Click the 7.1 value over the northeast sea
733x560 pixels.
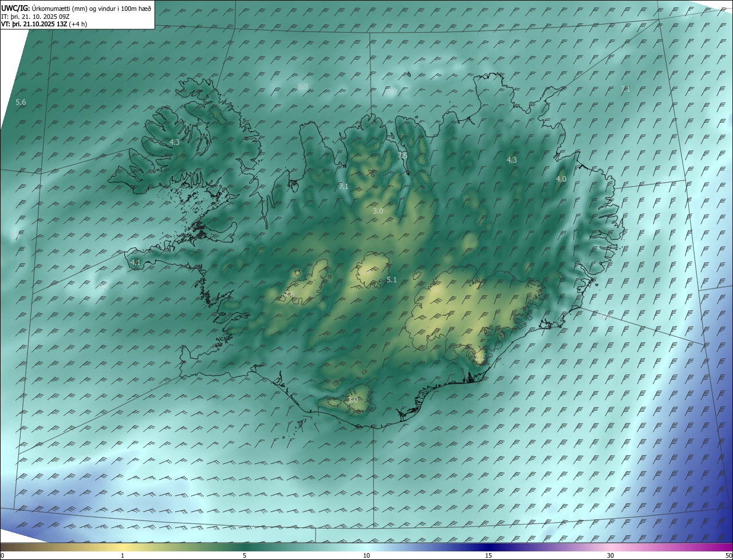point(625,89)
